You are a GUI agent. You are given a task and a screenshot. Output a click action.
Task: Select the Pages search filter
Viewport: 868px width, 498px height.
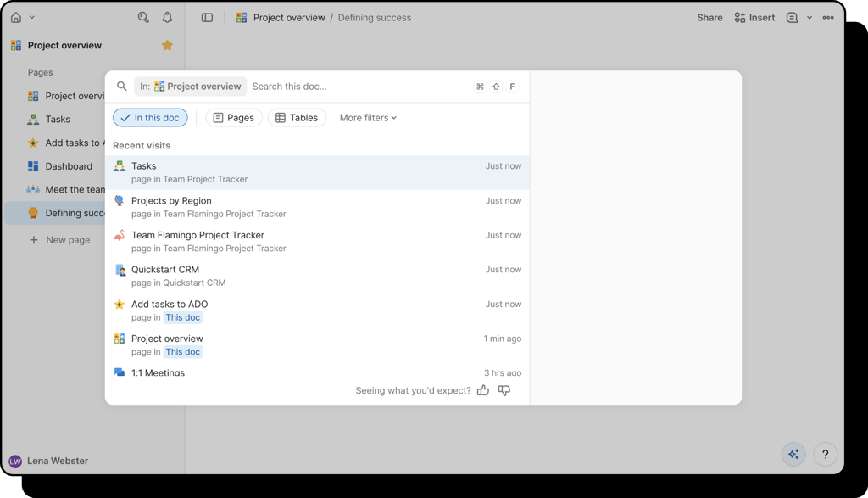point(233,117)
